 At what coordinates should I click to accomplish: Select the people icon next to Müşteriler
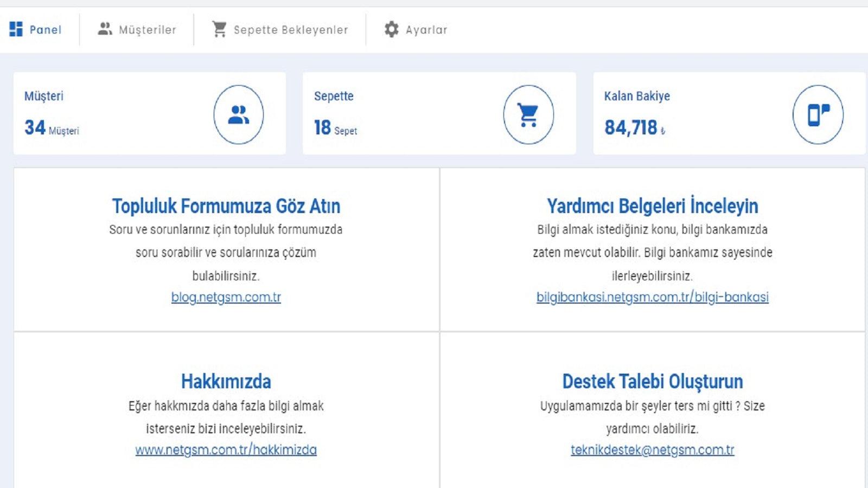[x=105, y=29]
